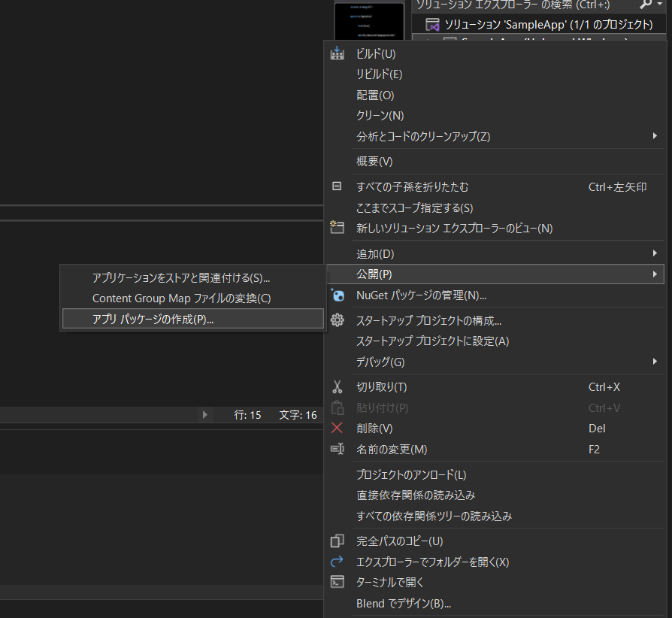Screen dimensions: 672x618
Task: Open the 追加(D) menu entry
Action: [495, 253]
